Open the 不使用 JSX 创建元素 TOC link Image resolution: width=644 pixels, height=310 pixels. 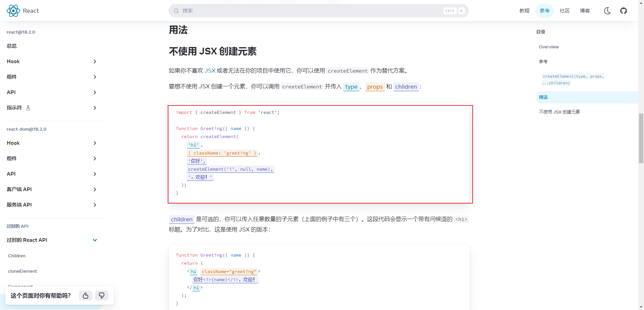coord(559,112)
